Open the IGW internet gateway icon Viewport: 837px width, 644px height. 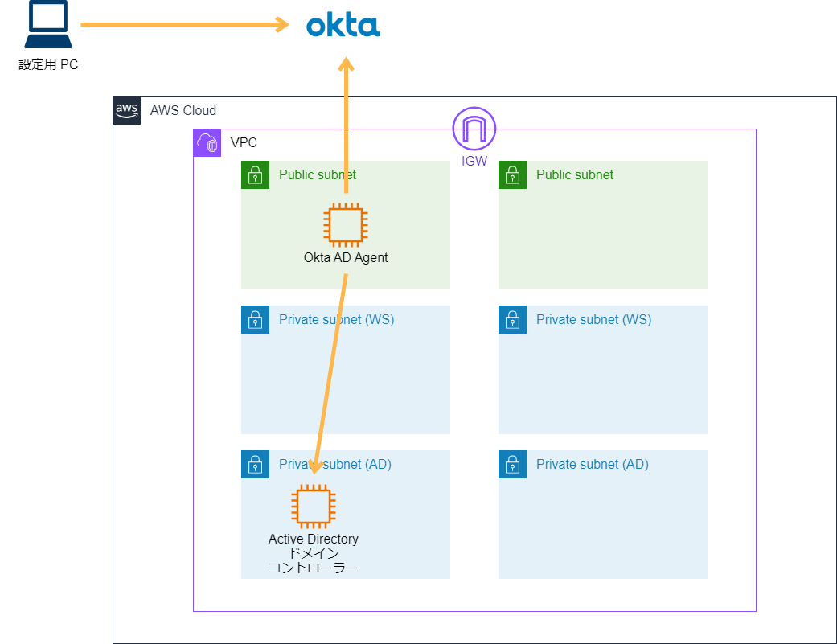474,127
